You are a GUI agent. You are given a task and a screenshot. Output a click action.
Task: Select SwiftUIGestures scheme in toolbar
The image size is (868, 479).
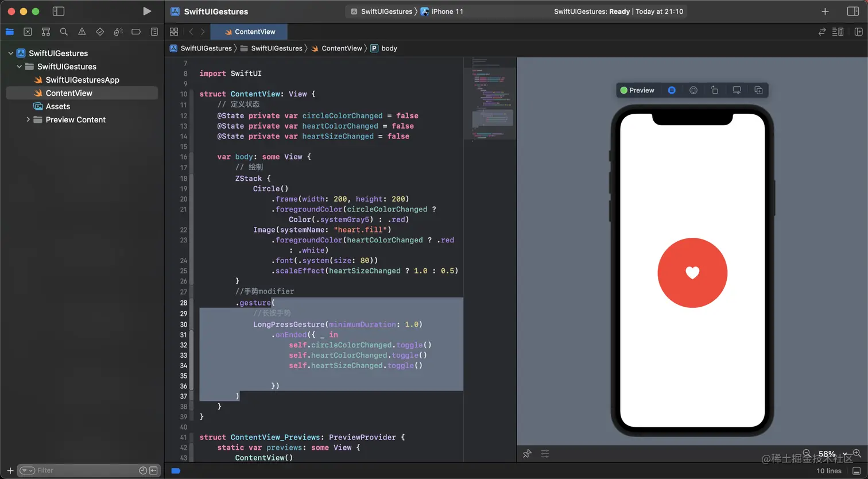point(382,11)
